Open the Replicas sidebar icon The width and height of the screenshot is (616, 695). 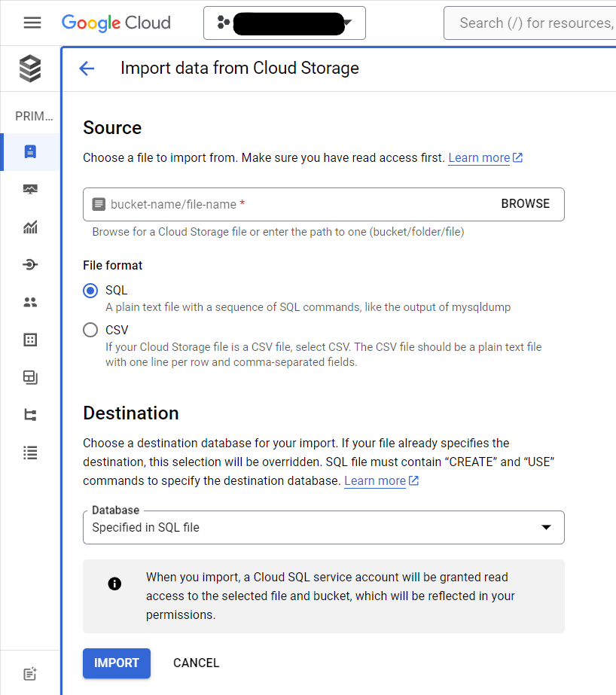click(x=30, y=415)
